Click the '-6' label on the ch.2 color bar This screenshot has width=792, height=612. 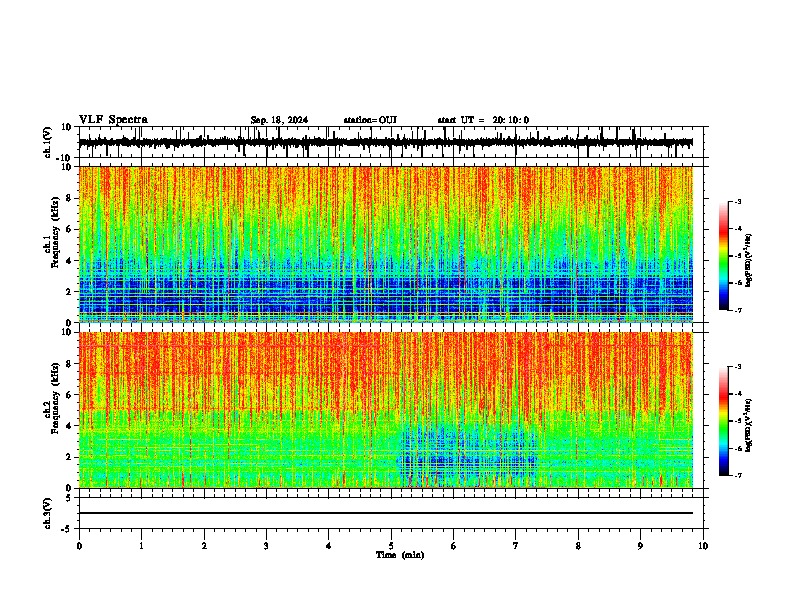(738, 448)
